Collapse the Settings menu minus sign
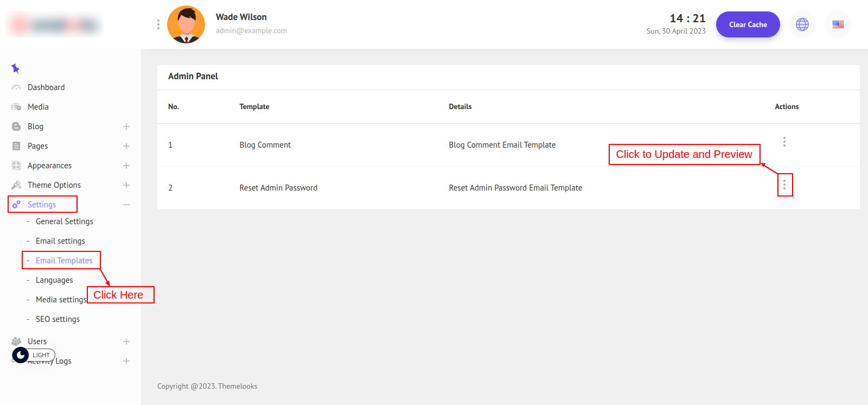The width and height of the screenshot is (868, 405). click(x=126, y=205)
